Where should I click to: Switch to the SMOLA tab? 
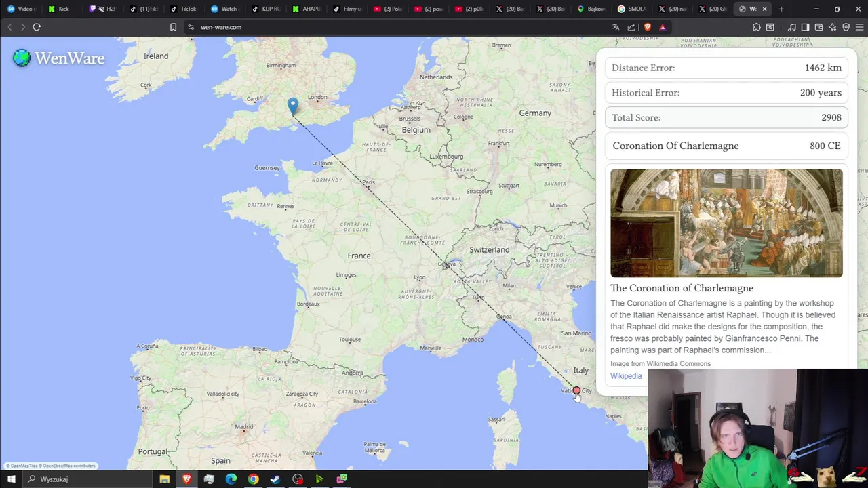coord(632,9)
